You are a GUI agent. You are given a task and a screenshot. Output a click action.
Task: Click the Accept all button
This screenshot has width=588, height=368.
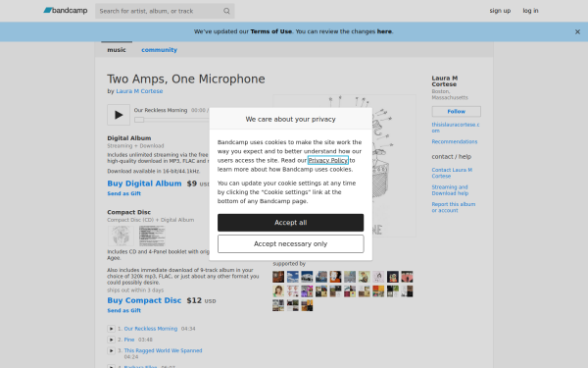point(291,223)
